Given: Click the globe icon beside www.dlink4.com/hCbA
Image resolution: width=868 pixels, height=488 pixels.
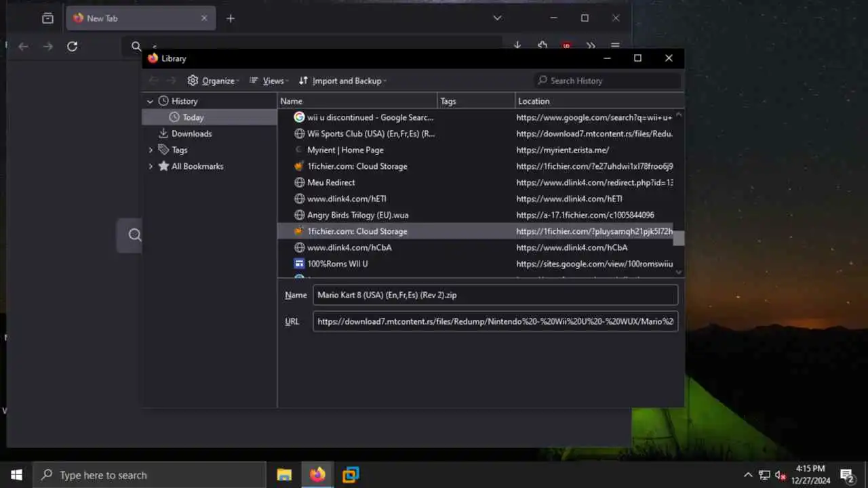Looking at the screenshot, I should pos(299,247).
